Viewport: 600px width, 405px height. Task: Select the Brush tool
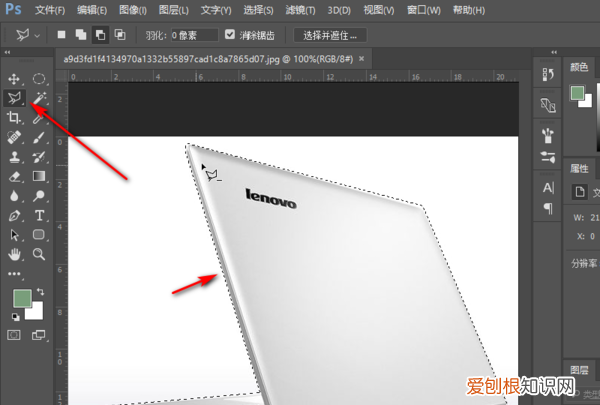pos(39,137)
